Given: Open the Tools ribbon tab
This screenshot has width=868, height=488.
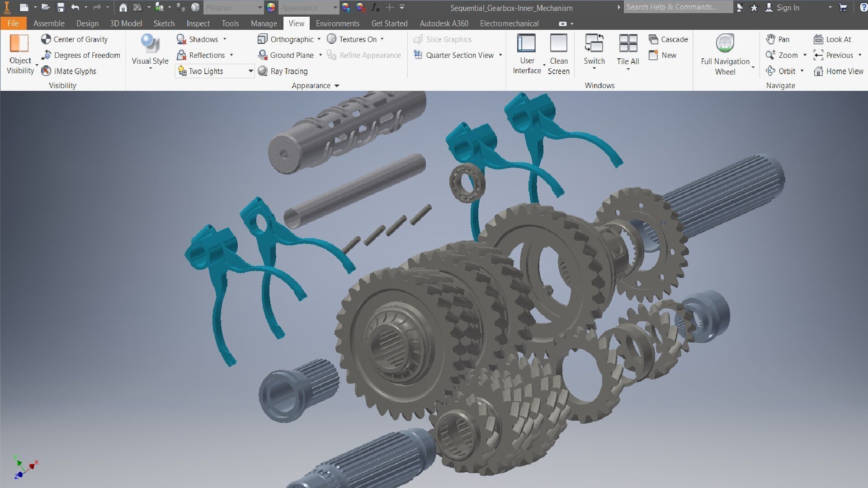Looking at the screenshot, I should pyautogui.click(x=230, y=23).
